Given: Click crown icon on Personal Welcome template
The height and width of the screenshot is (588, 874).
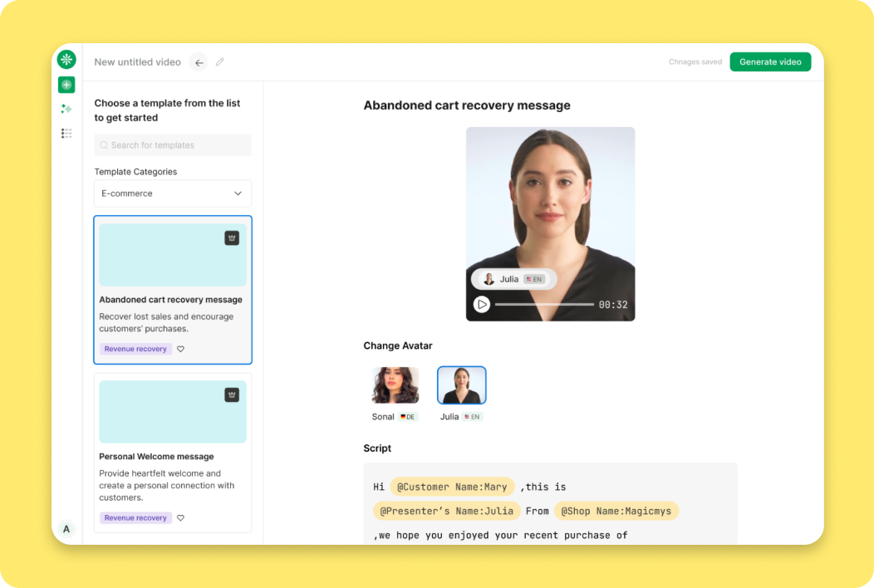Looking at the screenshot, I should (232, 395).
